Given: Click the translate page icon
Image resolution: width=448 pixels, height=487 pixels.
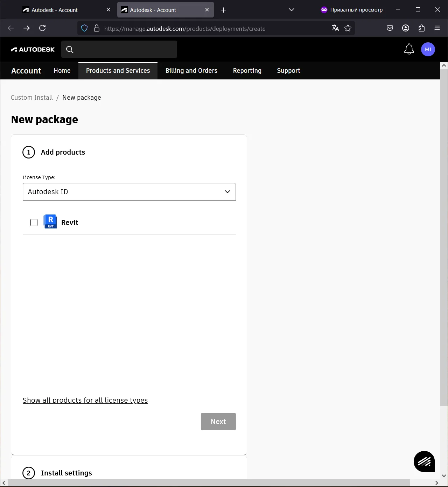Looking at the screenshot, I should [x=335, y=28].
